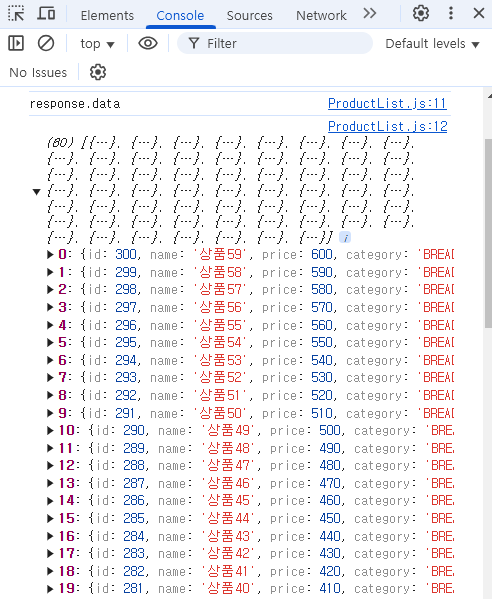
Task: Open the top context dropdown
Action: [97, 44]
